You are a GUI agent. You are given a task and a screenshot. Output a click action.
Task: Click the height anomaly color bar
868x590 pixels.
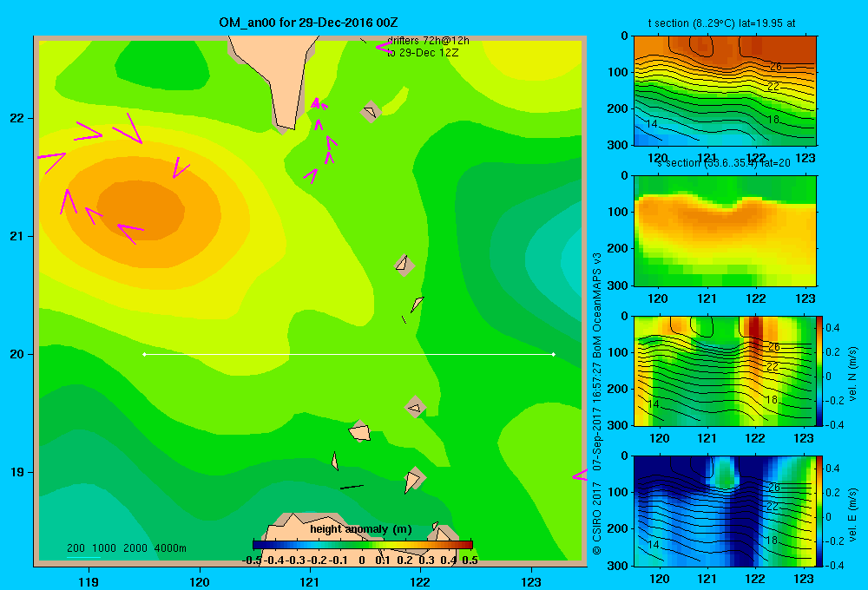[362, 545]
